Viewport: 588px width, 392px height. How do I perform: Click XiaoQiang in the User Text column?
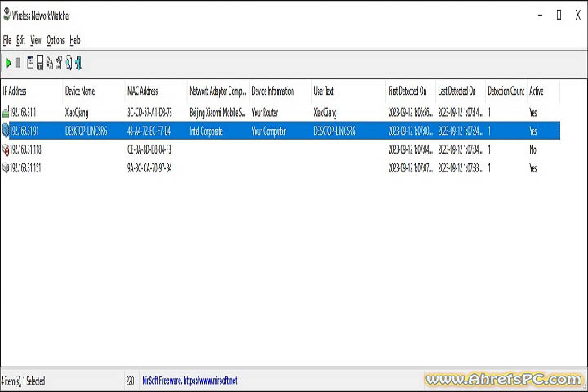(x=326, y=112)
